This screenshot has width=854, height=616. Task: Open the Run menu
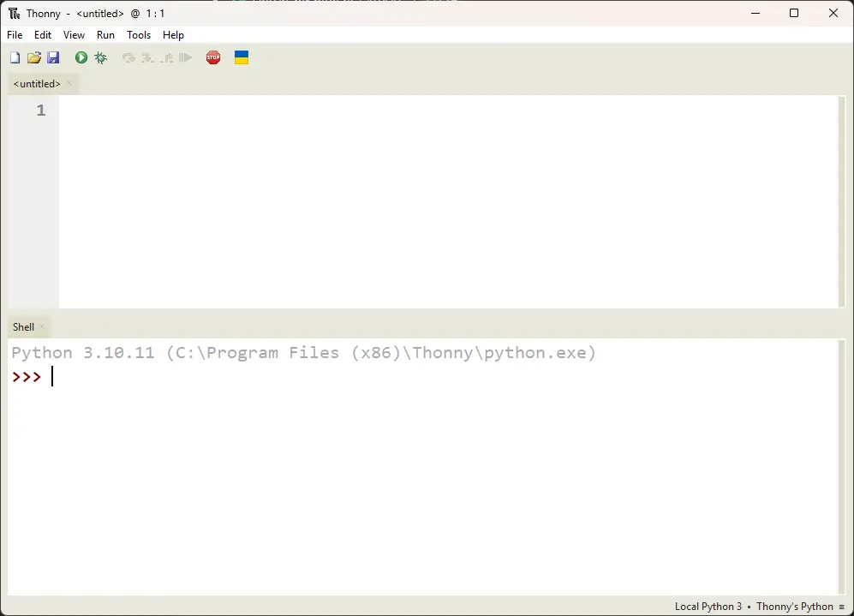[x=105, y=35]
